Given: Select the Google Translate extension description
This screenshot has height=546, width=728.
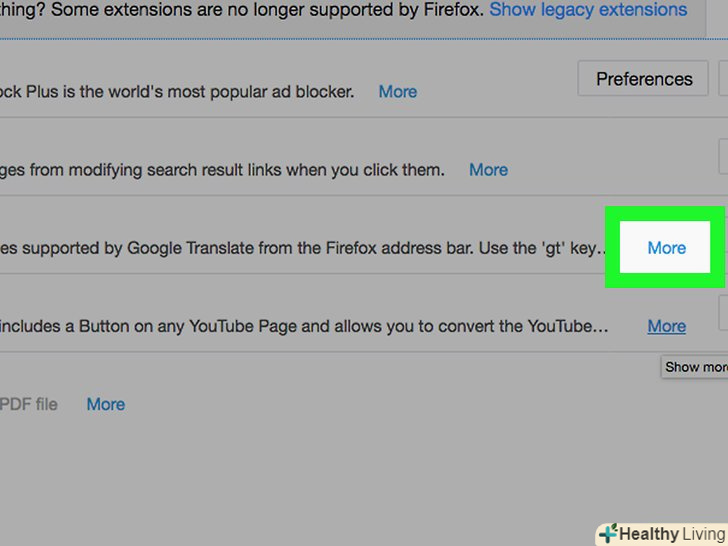Looking at the screenshot, I should (x=300, y=247).
